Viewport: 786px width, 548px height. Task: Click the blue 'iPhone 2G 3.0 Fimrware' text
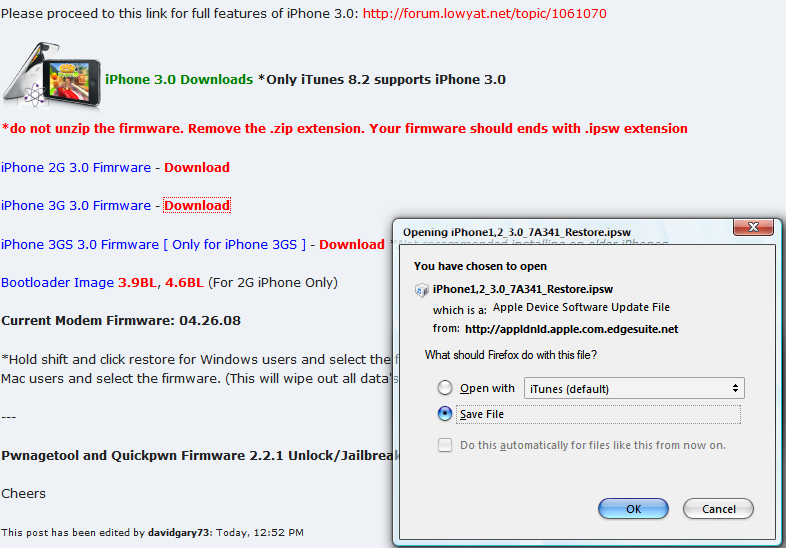pyautogui.click(x=75, y=167)
